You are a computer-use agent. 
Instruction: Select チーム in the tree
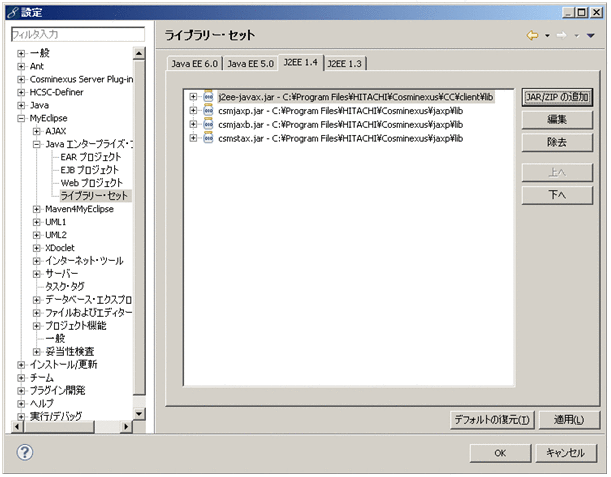(42, 378)
